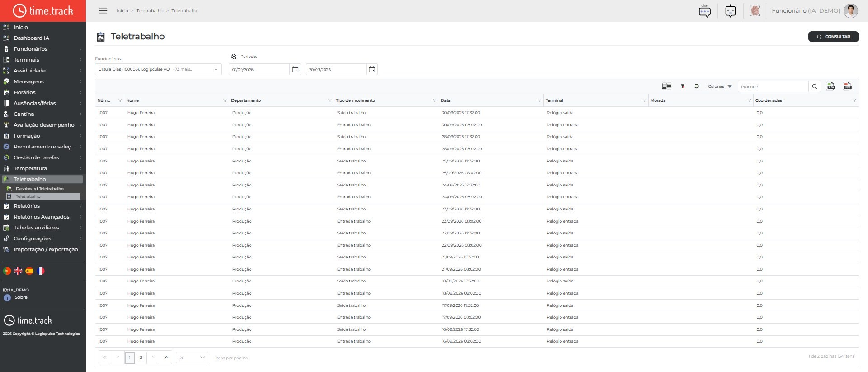
Task: Open the start date calendar picker
Action: tap(295, 69)
